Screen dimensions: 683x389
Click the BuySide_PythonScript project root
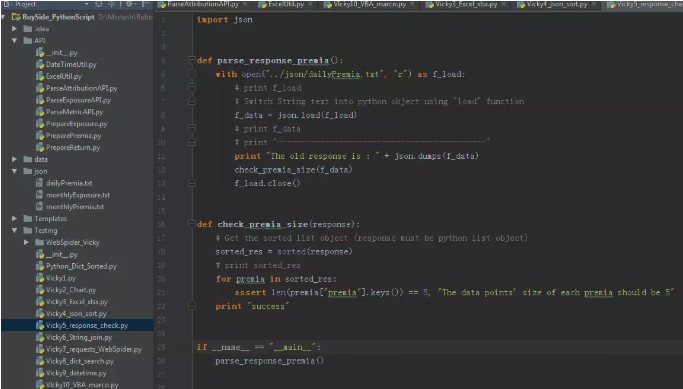(58, 17)
